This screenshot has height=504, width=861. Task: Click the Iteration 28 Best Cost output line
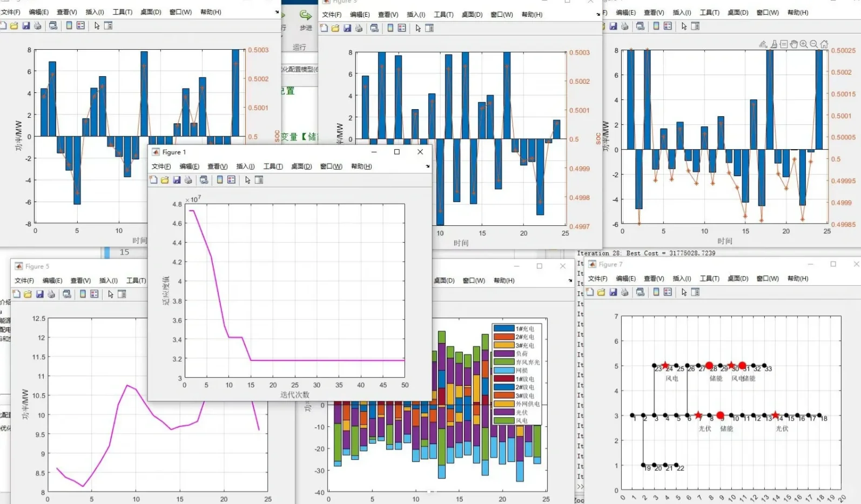[x=646, y=253]
